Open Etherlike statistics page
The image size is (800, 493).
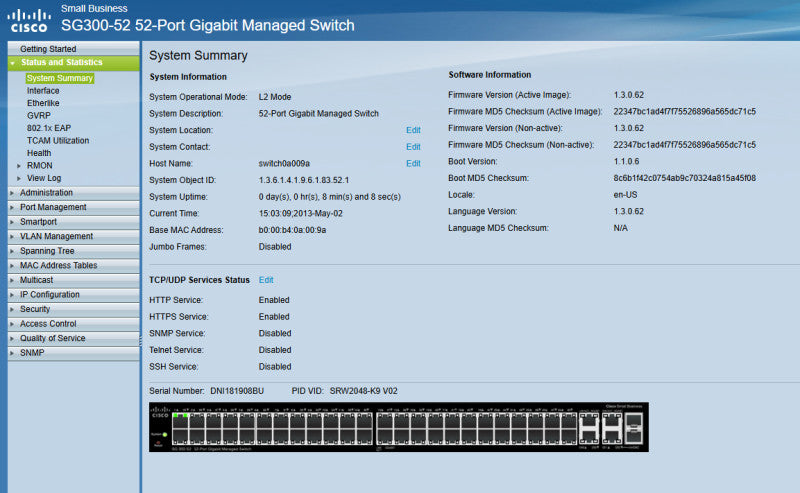click(43, 103)
